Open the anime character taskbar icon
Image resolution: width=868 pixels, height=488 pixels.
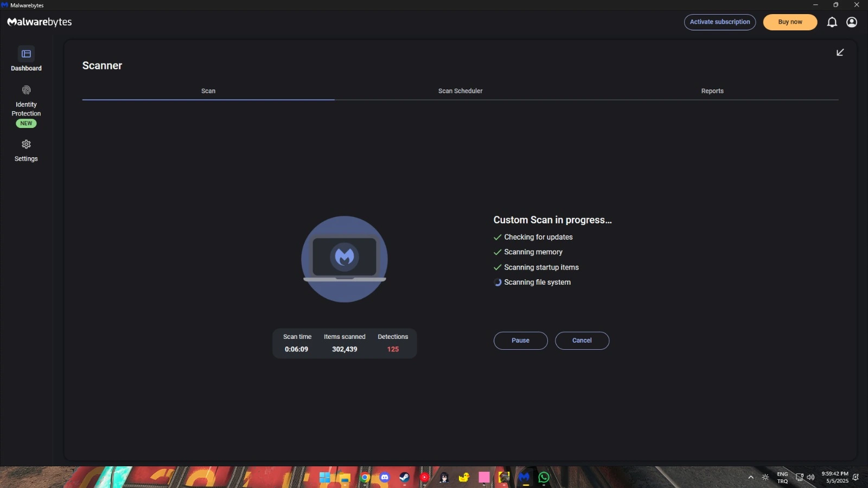click(444, 478)
